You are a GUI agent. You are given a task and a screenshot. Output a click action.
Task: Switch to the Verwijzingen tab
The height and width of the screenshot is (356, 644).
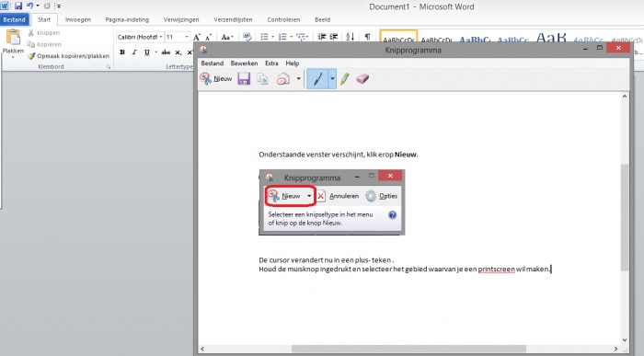point(181,19)
